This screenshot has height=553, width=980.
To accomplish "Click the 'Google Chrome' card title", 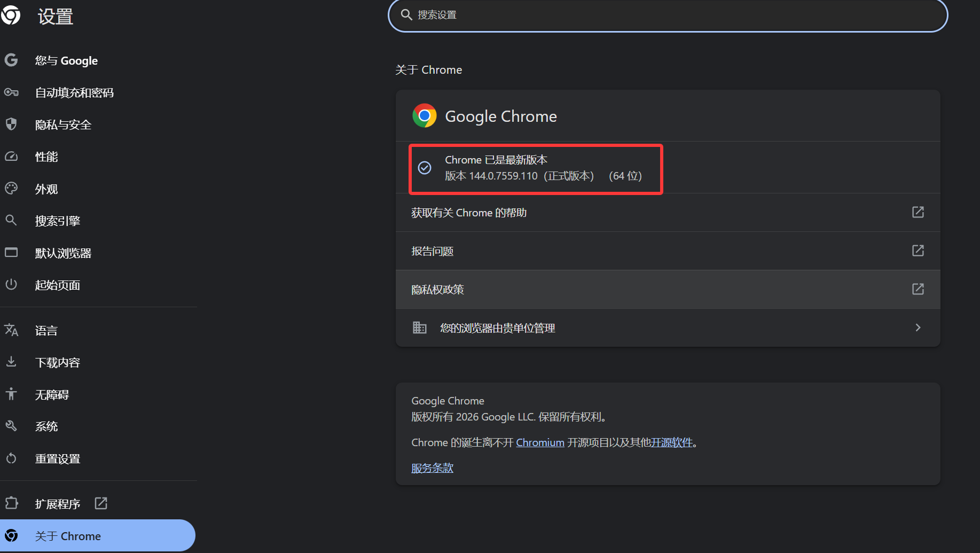I will coord(501,116).
